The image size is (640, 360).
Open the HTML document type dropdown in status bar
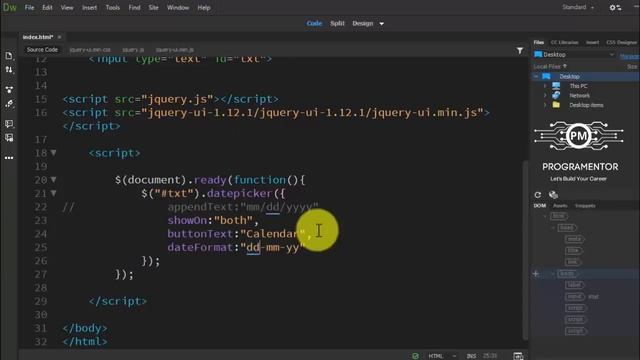pos(442,356)
